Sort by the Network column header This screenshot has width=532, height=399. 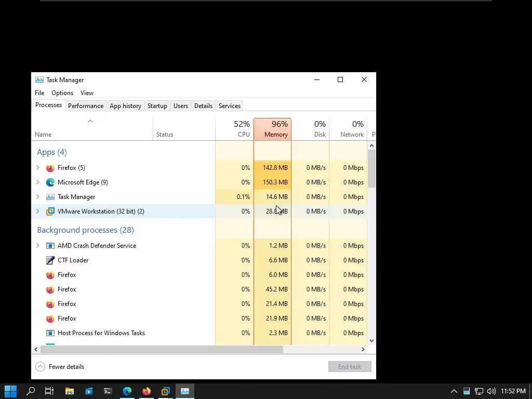[x=349, y=129]
